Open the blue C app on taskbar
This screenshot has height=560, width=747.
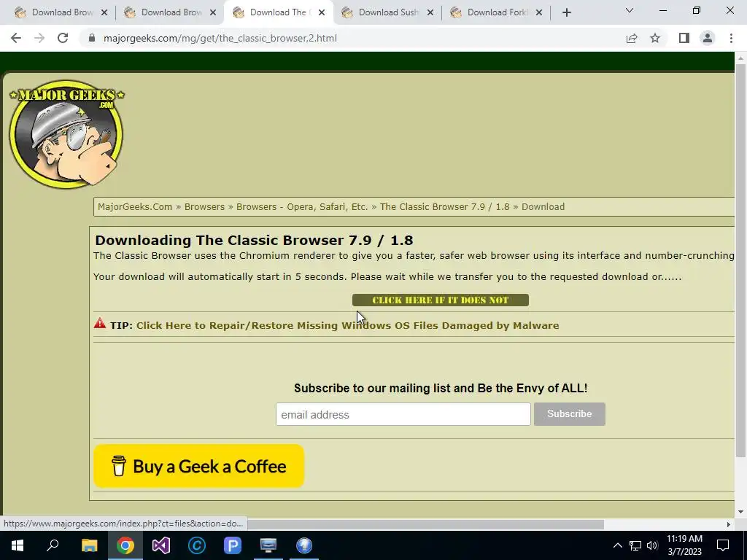point(197,545)
